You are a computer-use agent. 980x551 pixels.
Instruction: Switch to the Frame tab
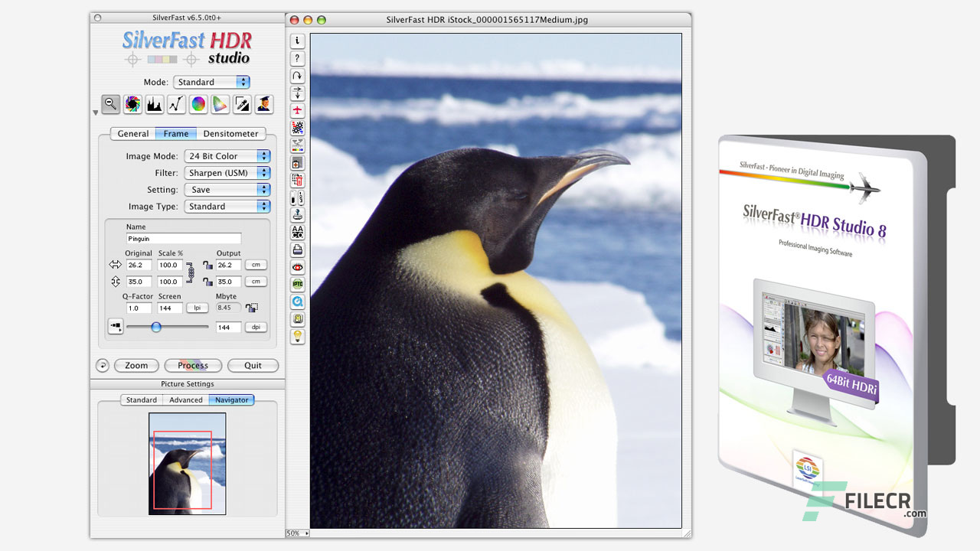coord(176,134)
